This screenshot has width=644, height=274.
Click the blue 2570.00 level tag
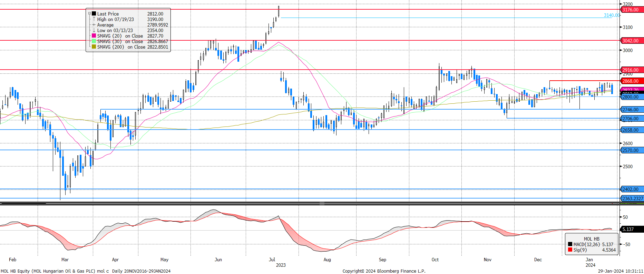coord(632,150)
